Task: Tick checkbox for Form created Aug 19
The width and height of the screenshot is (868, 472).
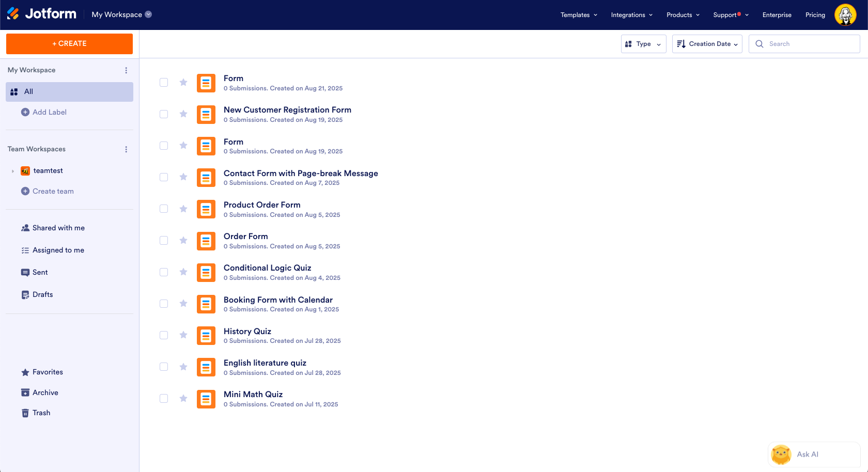Action: (164, 146)
